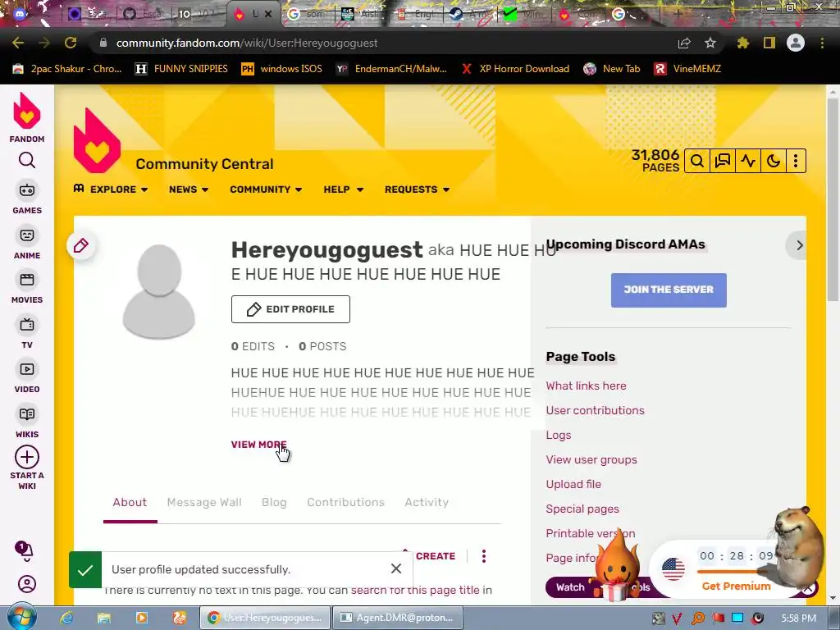Open the View user groups link
This screenshot has height=630, width=840.
pos(591,459)
